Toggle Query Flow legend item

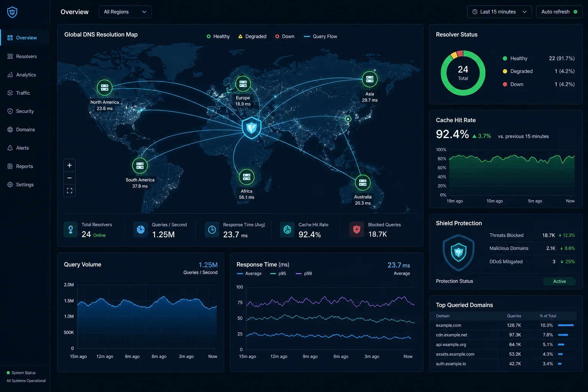[320, 36]
